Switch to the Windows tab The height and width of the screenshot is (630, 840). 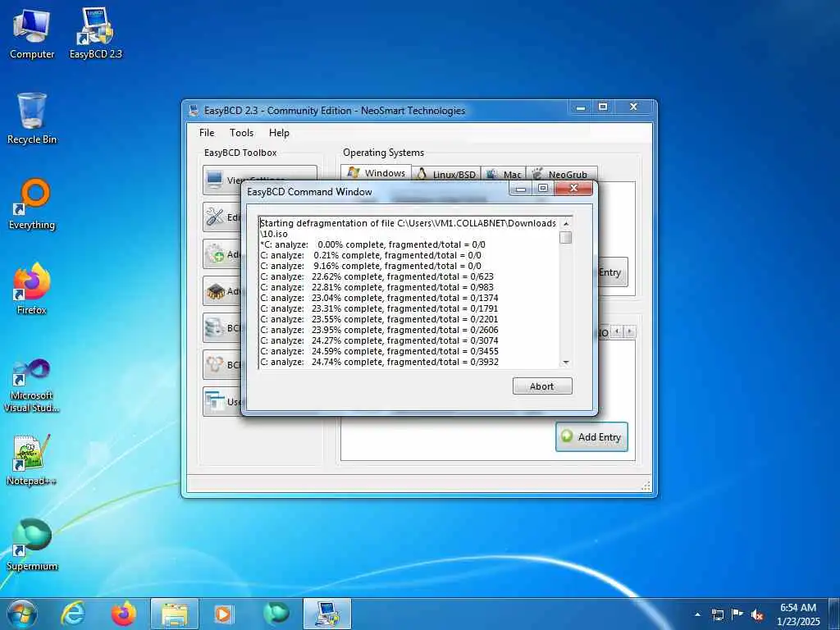coord(376,173)
